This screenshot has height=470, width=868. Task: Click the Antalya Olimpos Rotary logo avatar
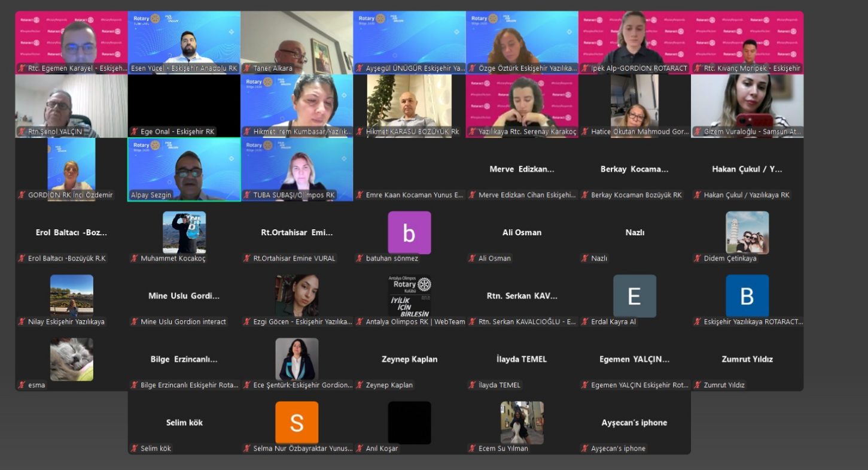(409, 296)
